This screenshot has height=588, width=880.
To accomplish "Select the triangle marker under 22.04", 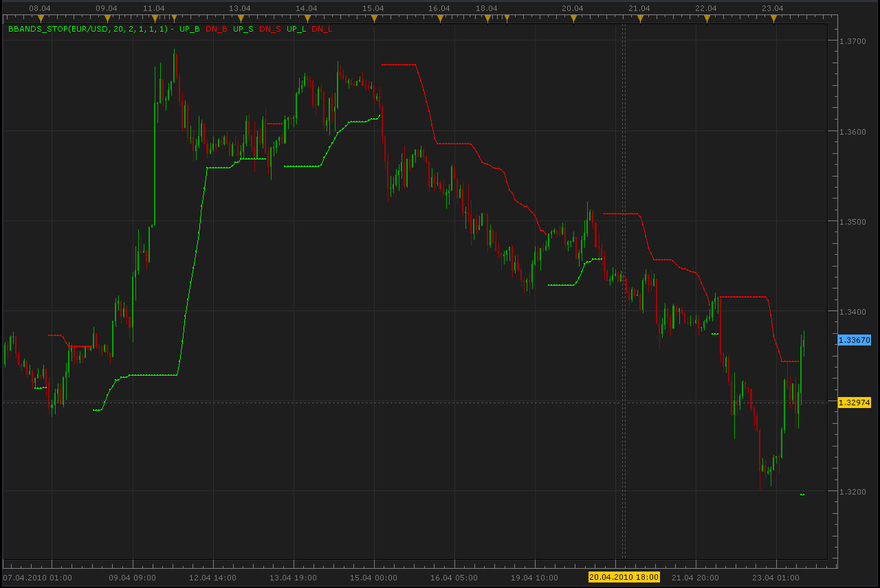I will coord(707,18).
